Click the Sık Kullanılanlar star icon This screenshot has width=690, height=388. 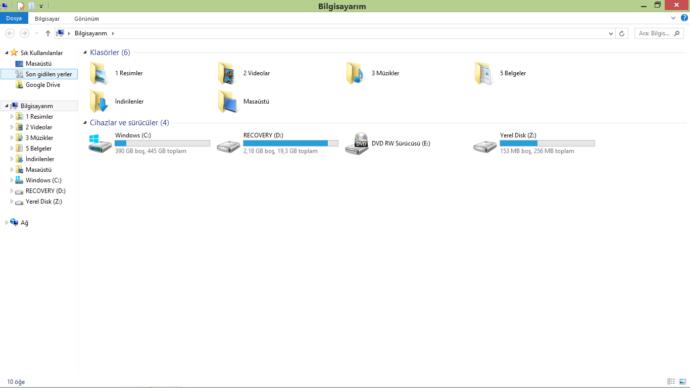(x=14, y=52)
